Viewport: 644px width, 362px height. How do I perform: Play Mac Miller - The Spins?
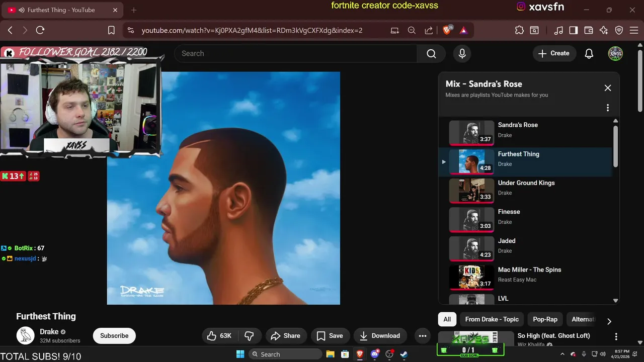tap(526, 277)
